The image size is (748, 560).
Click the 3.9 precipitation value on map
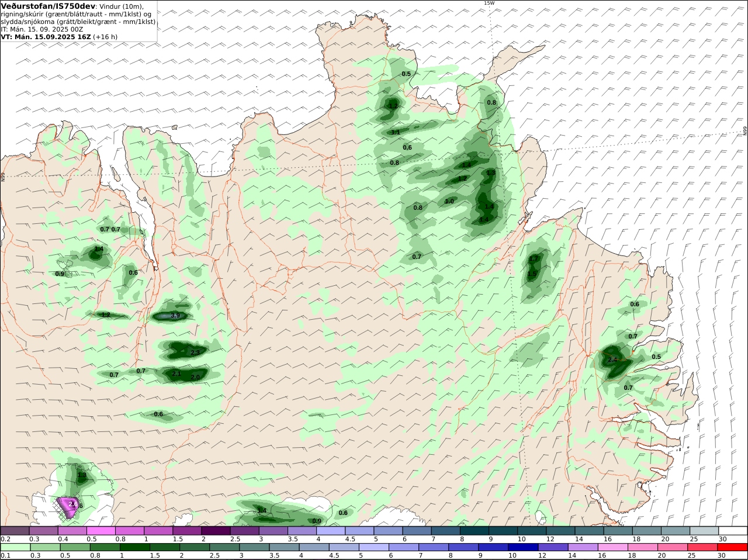[175, 316]
